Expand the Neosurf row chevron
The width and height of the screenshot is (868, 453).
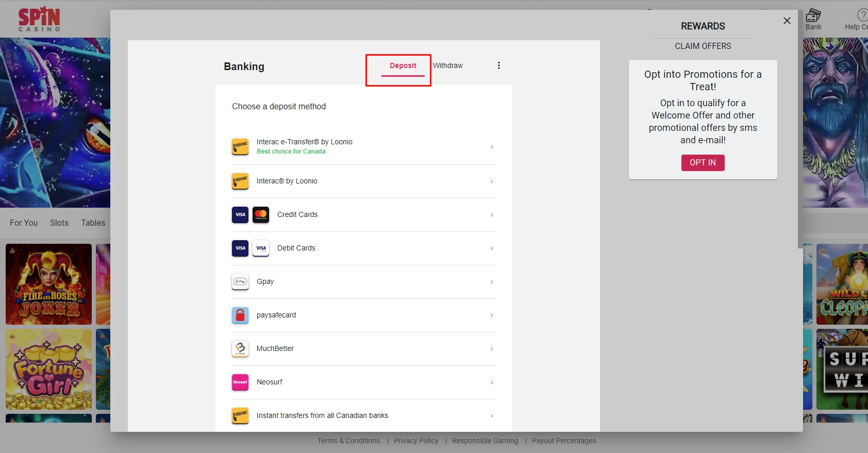click(x=492, y=382)
